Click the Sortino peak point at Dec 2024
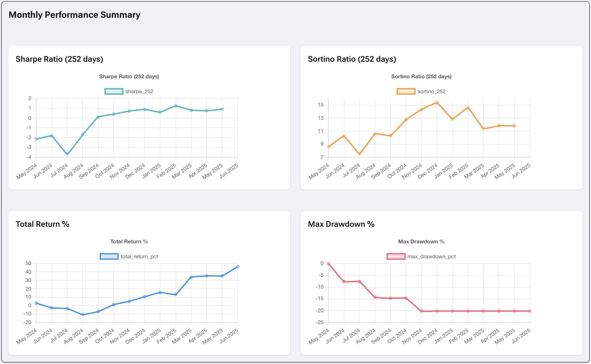Screen dimensions: 591x364 click(437, 103)
